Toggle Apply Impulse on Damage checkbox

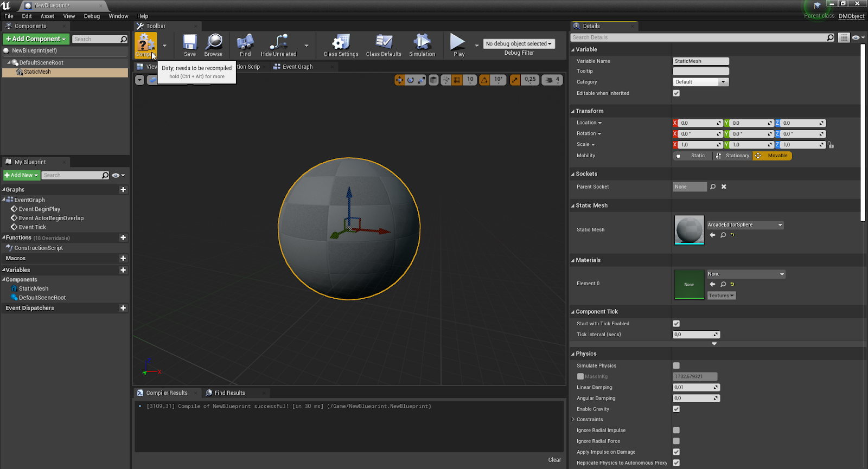click(676, 452)
